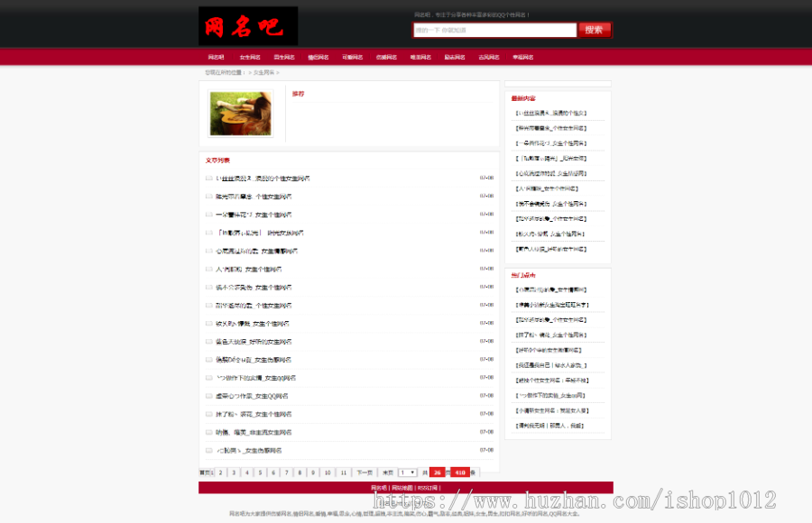Click the red 搜索 search button
Viewport: 812px width, 523px height.
tap(595, 30)
